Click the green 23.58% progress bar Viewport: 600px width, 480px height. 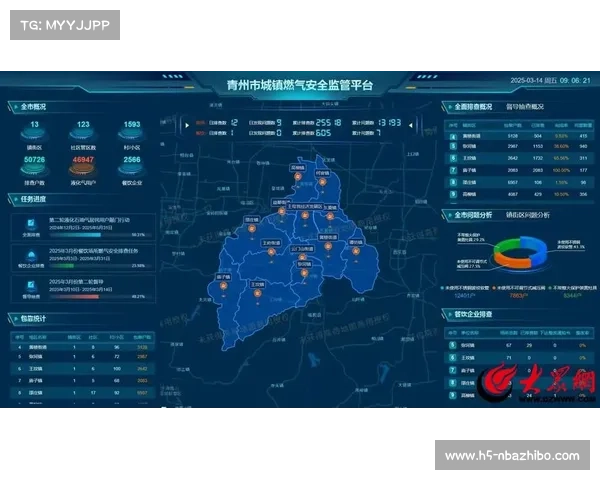click(62, 266)
